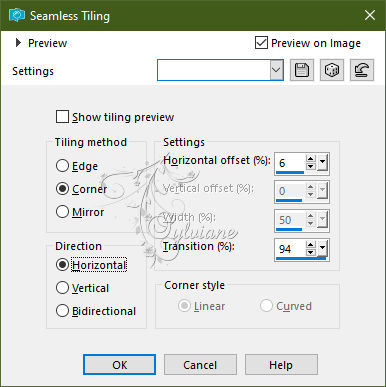Save the current preset using disk icon
Screen dimensions: 386x387
(x=302, y=70)
